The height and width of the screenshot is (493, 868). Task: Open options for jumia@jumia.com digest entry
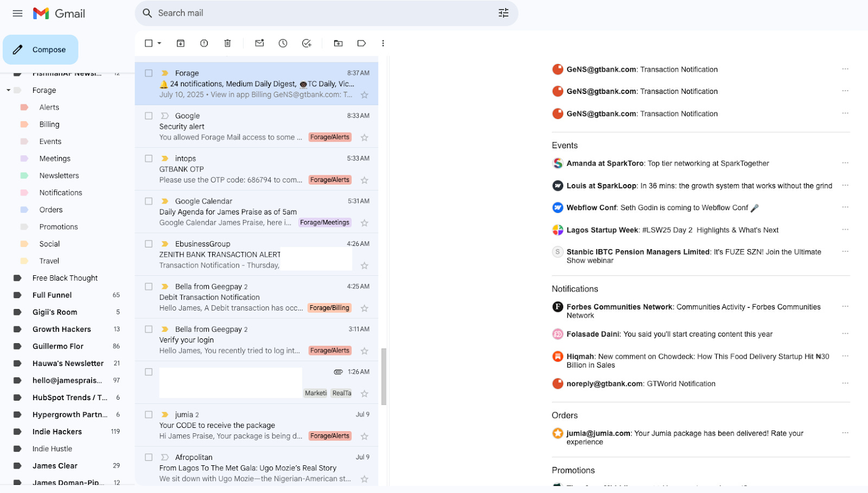845,433
